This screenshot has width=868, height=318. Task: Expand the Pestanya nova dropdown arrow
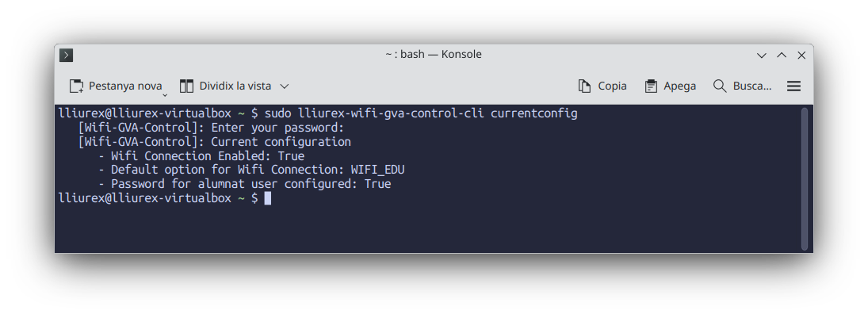tap(166, 93)
